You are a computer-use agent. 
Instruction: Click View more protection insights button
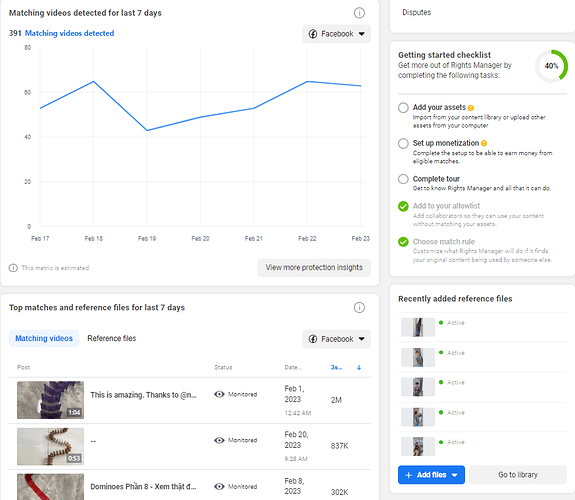point(314,268)
